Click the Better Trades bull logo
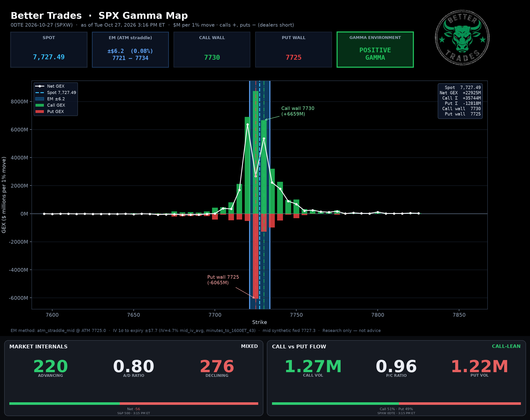This screenshot has height=420, width=530. click(x=462, y=38)
